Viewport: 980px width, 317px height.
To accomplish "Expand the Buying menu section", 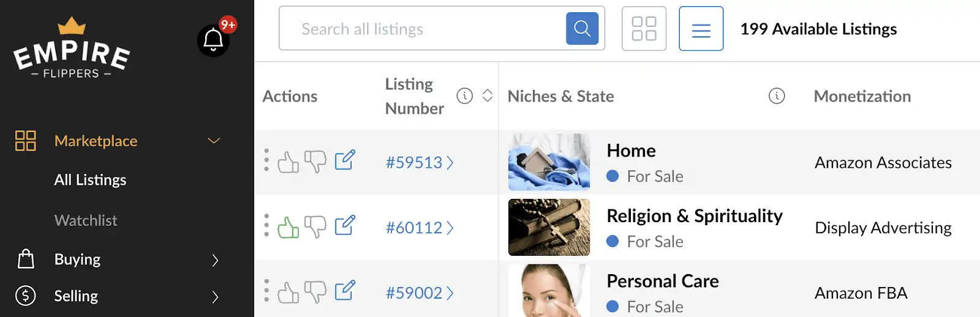I will (x=215, y=260).
